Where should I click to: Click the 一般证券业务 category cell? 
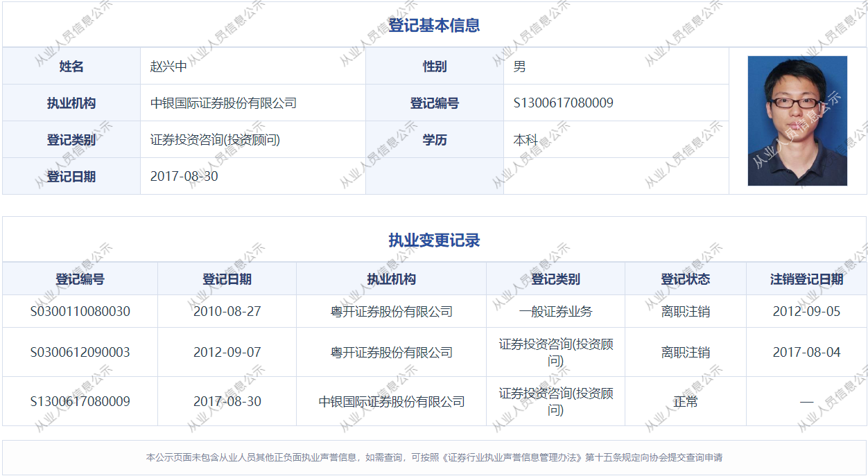click(x=555, y=311)
